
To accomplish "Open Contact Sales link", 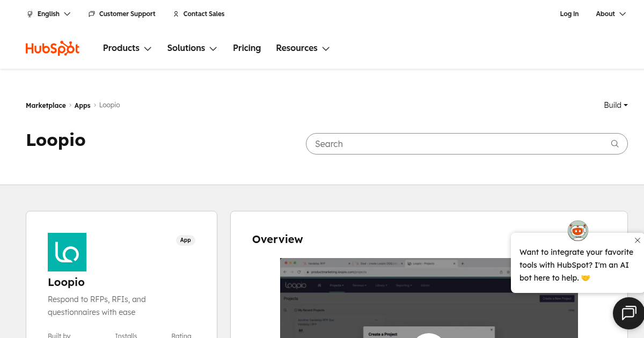I will pyautogui.click(x=199, y=14).
